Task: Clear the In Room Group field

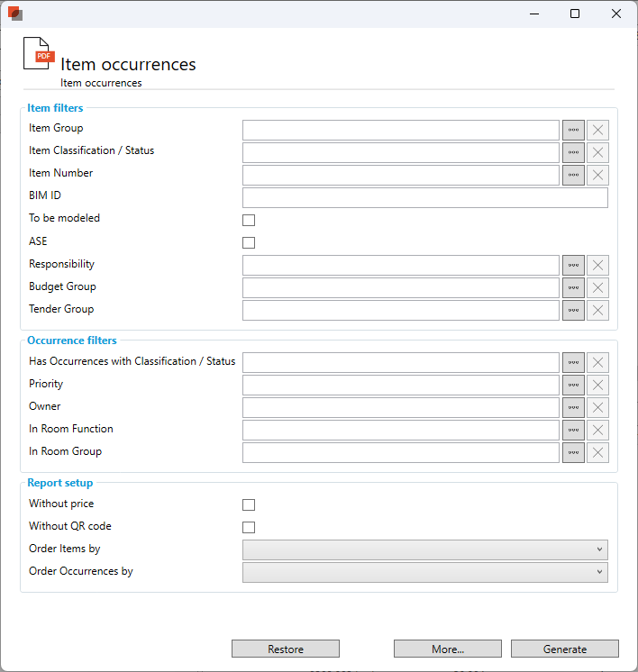Action: click(597, 452)
